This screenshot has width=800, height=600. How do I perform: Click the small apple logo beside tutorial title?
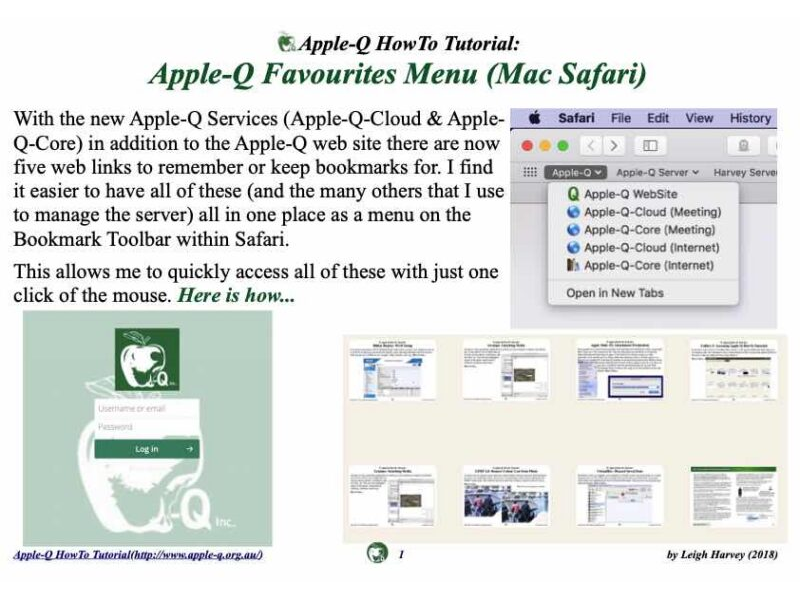(286, 42)
